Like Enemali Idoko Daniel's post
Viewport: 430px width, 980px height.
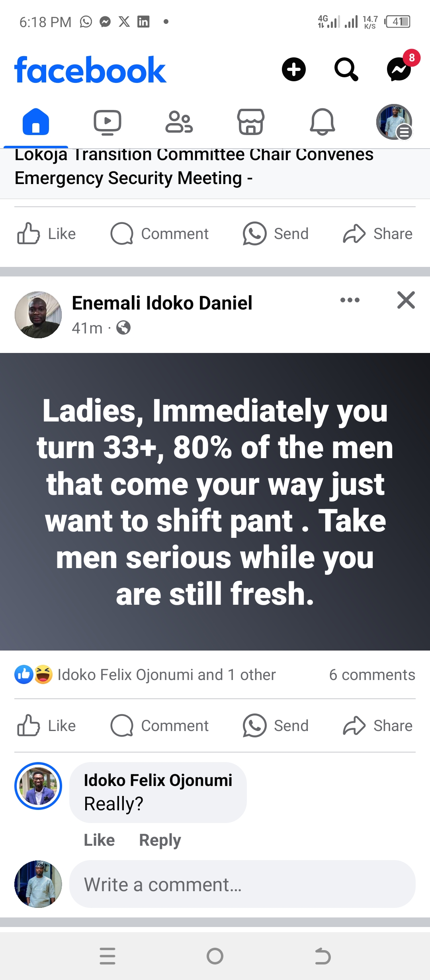(x=47, y=725)
